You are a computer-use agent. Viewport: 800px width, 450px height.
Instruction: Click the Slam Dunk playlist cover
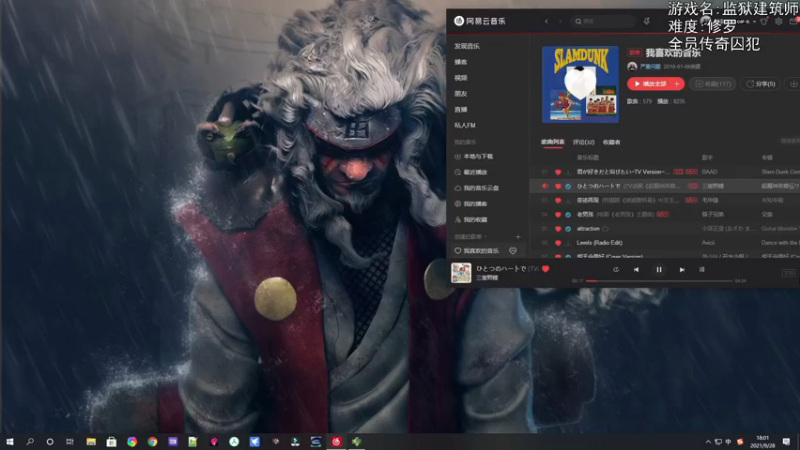(581, 84)
